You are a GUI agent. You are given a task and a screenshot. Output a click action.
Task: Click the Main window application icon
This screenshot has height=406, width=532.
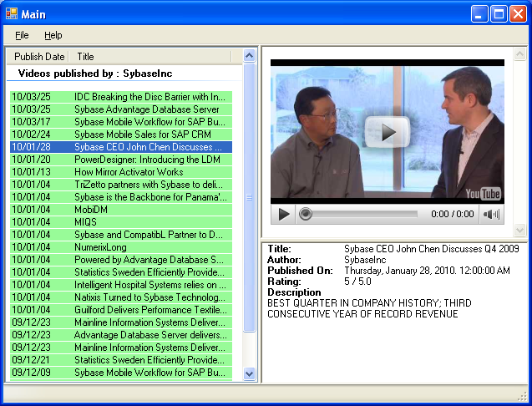pos(11,14)
